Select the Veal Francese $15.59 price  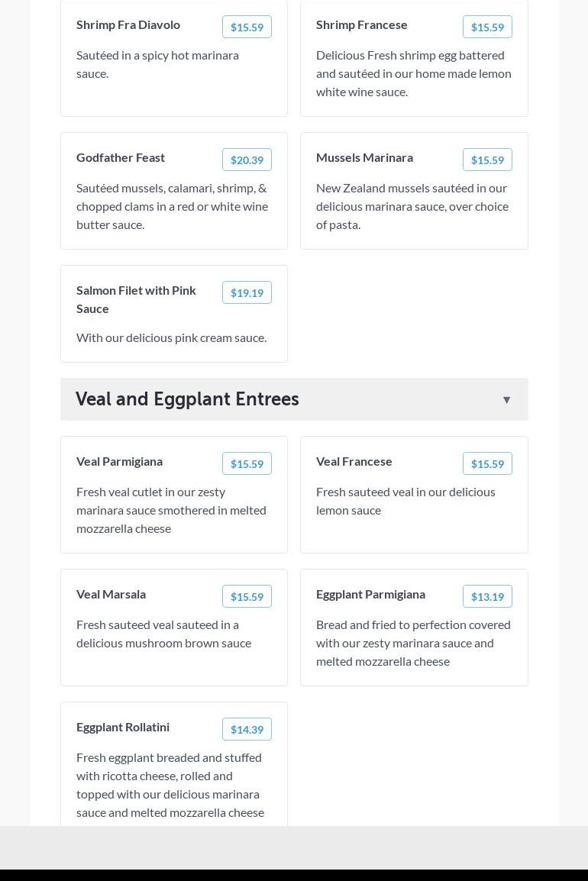pos(487,464)
